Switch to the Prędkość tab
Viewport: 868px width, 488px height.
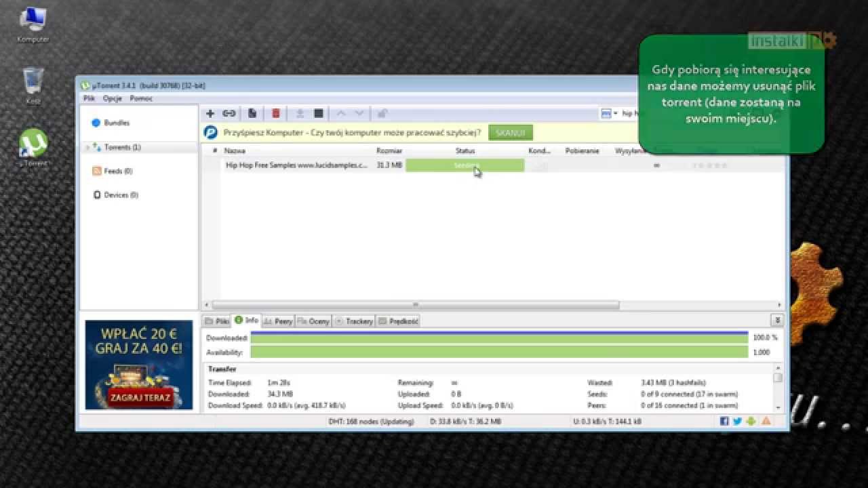(398, 321)
